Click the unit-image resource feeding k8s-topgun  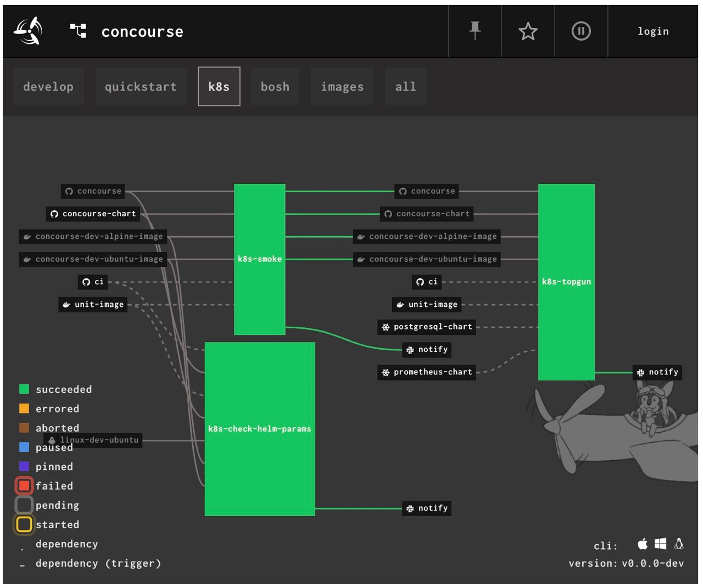pyautogui.click(x=427, y=304)
